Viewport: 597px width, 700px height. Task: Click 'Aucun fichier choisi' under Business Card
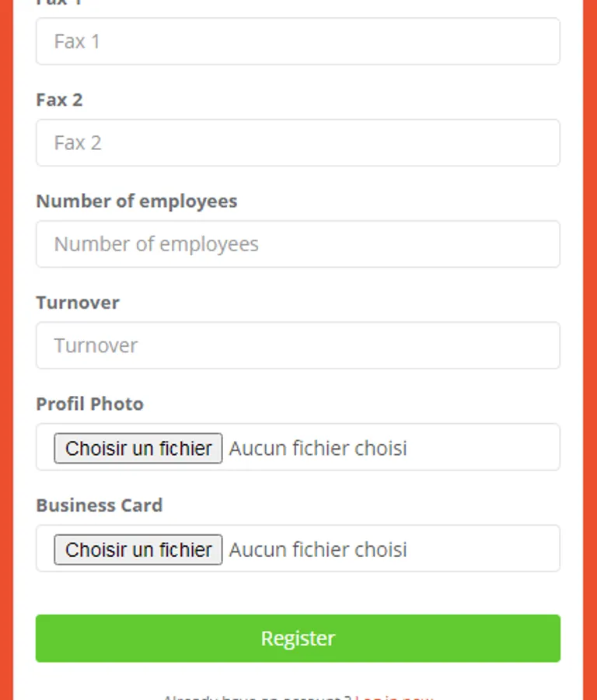(318, 550)
